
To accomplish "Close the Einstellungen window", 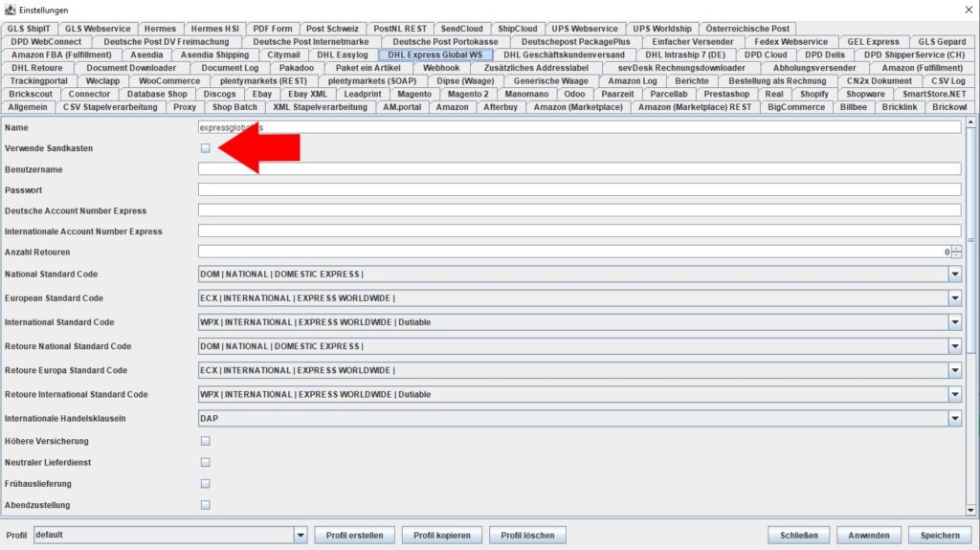I will [969, 10].
